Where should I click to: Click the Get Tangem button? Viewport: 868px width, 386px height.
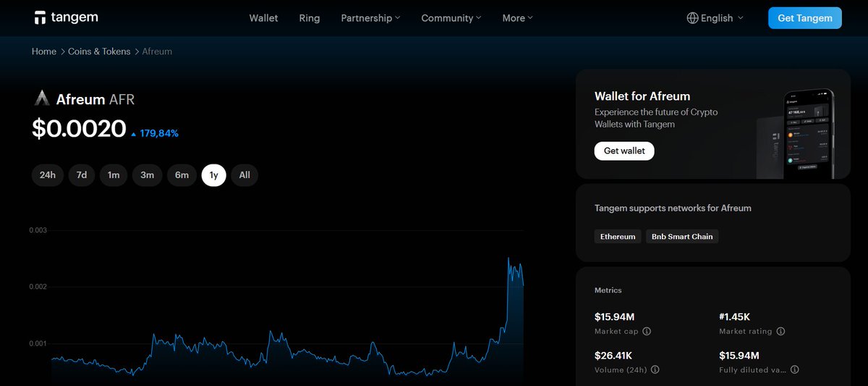pos(805,18)
